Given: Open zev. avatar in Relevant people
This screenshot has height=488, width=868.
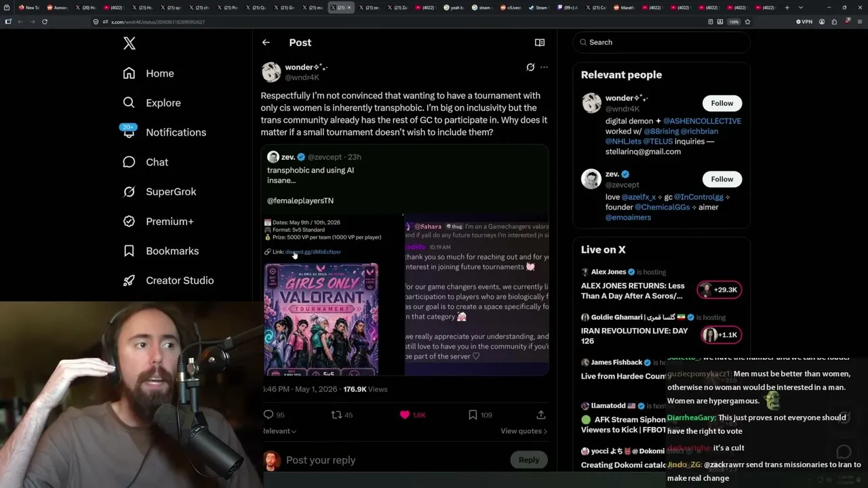Looking at the screenshot, I should tap(591, 179).
